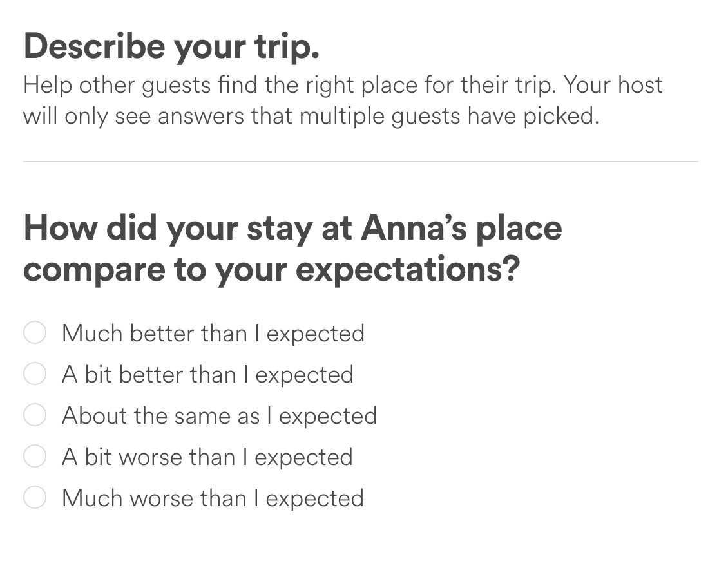The image size is (728, 586).
Task: Click the "About the same as I expected" label
Action: pos(219,415)
